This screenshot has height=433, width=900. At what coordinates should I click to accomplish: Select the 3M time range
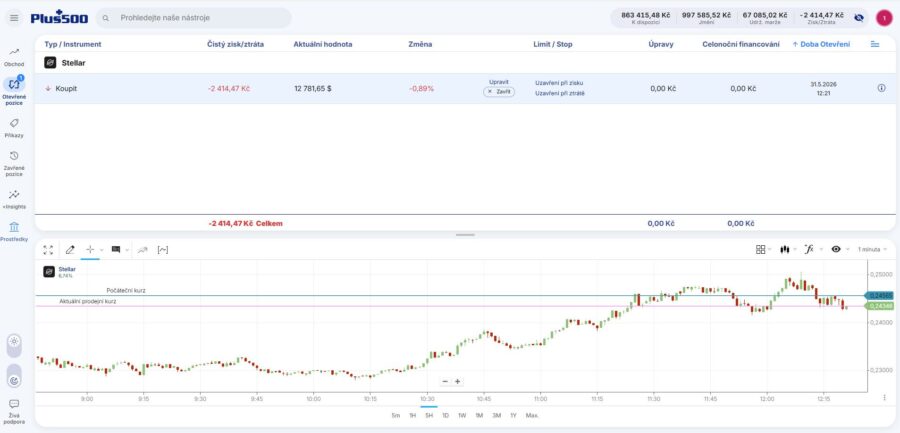(x=496, y=415)
